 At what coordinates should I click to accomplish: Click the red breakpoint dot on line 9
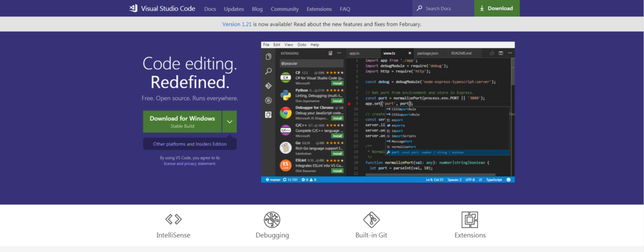point(349,104)
